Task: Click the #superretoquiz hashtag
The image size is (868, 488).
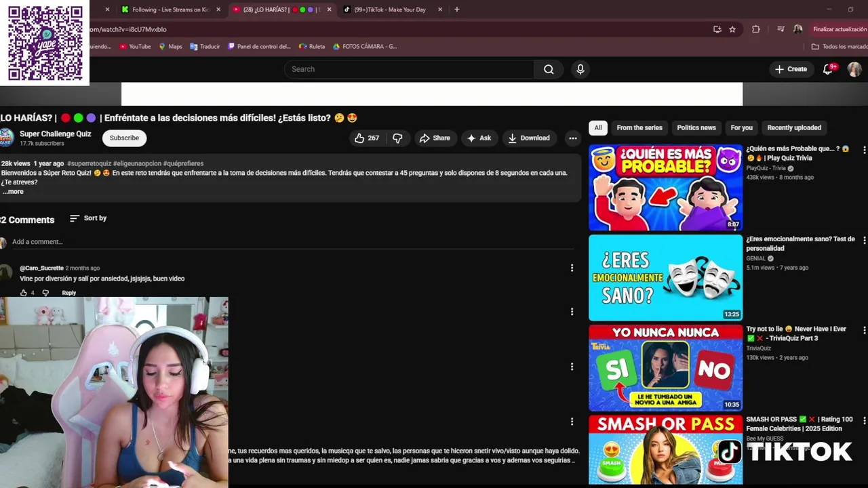Action: click(89, 163)
